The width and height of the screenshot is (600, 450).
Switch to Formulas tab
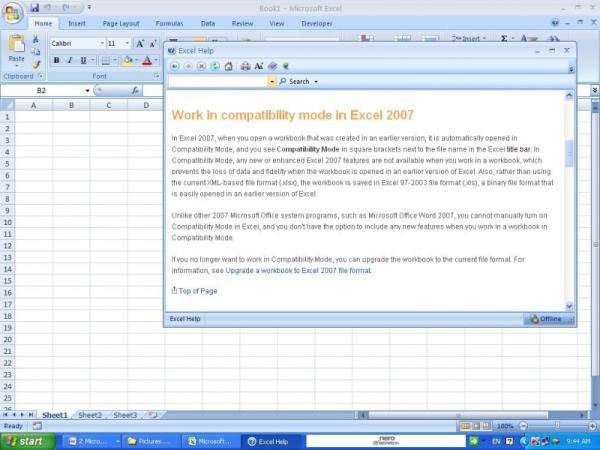click(x=169, y=24)
